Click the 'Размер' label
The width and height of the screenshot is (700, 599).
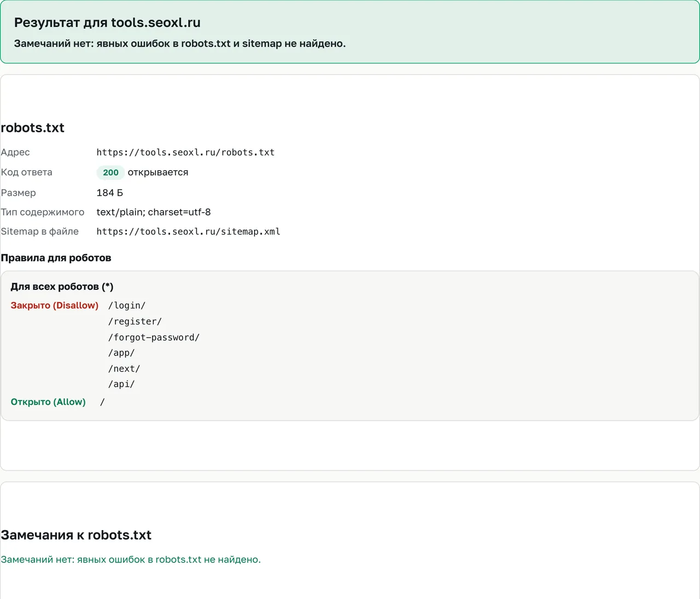19,193
